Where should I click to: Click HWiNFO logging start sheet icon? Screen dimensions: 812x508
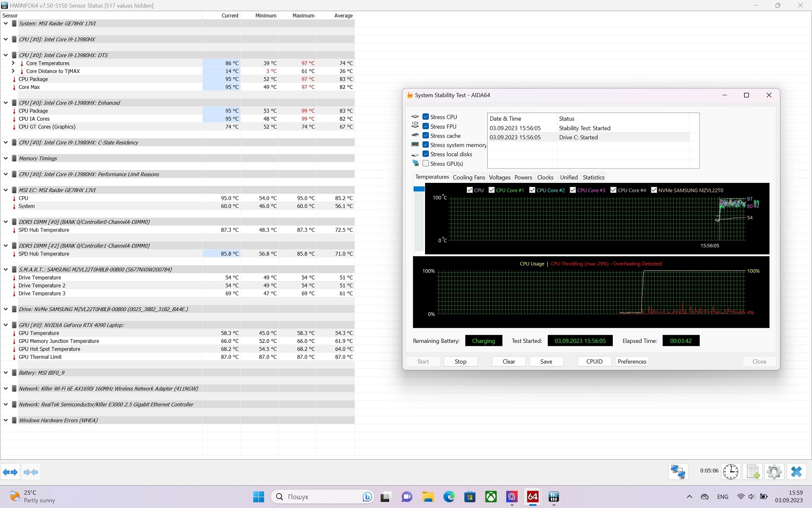[753, 472]
